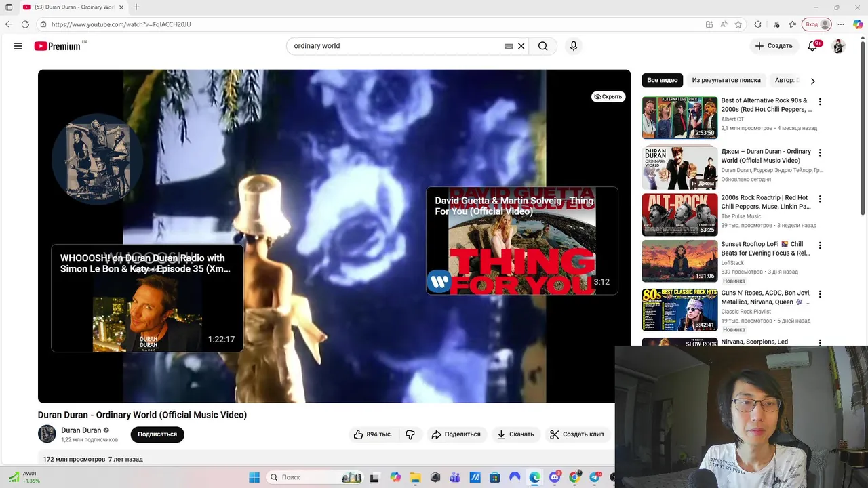Open the Copilot sidebar icon
This screenshot has height=488, width=868.
[x=858, y=24]
